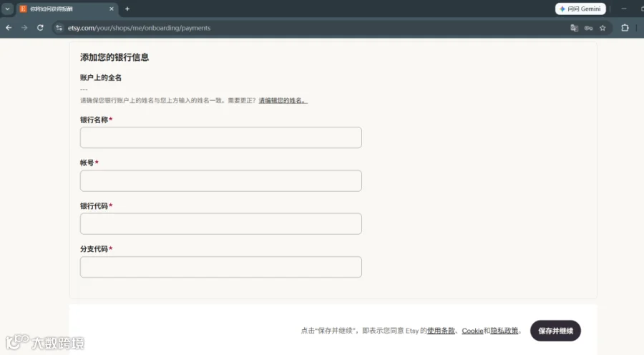Reload the page with refresh icon
The image size is (644, 355).
tap(40, 28)
